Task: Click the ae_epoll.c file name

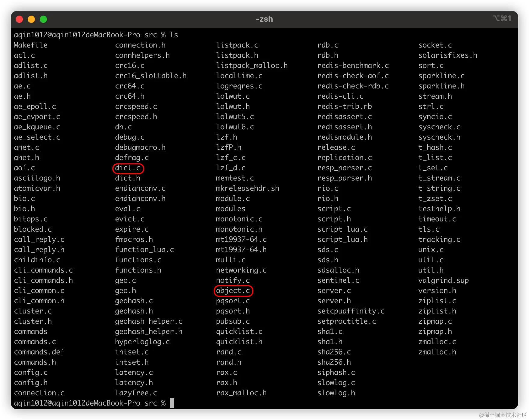Action: 35,107
